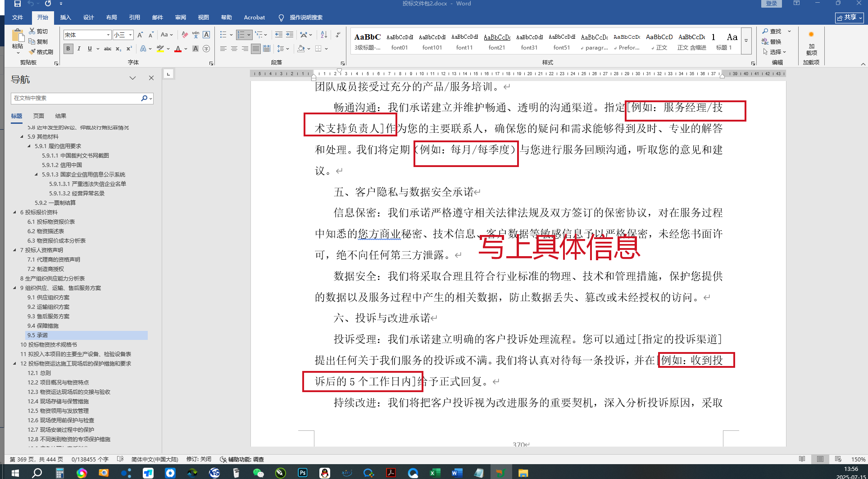Open the 文件 (File) menu tab
This screenshot has height=479, width=868.
tap(18, 18)
